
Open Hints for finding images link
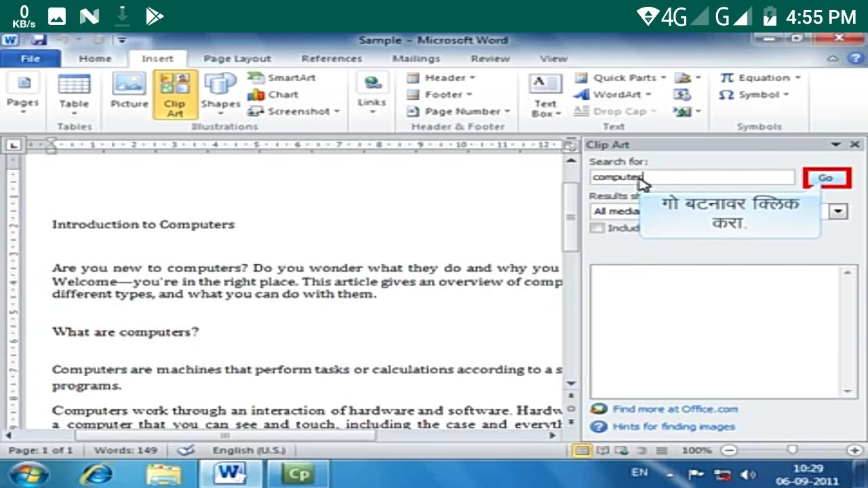673,427
